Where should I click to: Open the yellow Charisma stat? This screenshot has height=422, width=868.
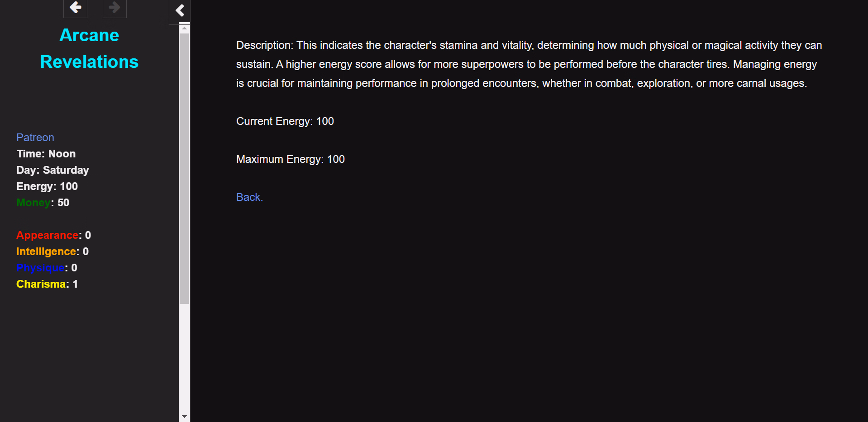tap(41, 284)
